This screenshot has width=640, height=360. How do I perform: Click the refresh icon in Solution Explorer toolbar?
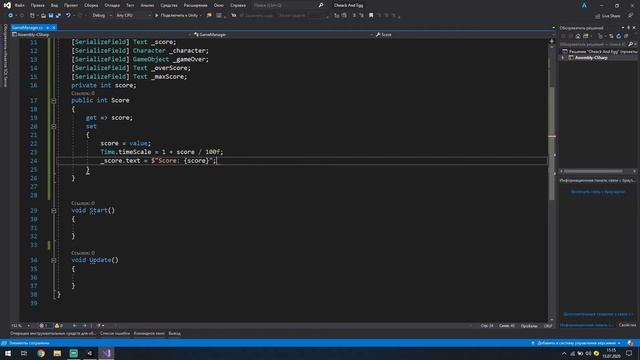pos(618,36)
